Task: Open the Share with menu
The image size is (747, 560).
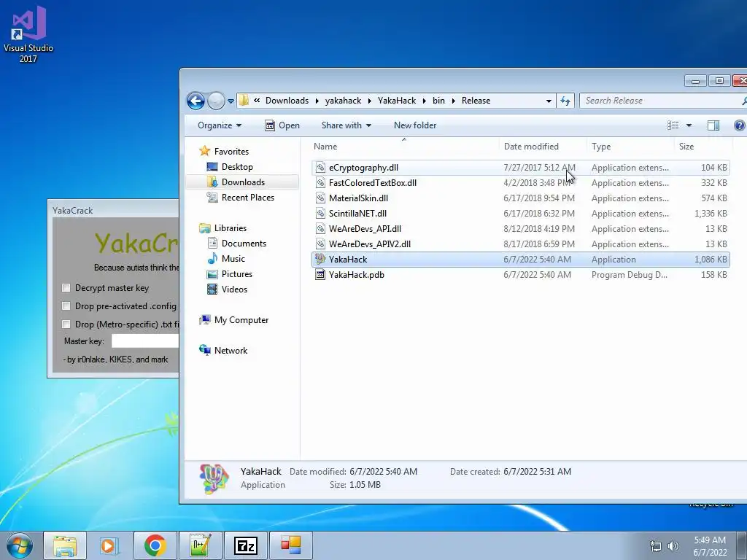Action: 346,125
